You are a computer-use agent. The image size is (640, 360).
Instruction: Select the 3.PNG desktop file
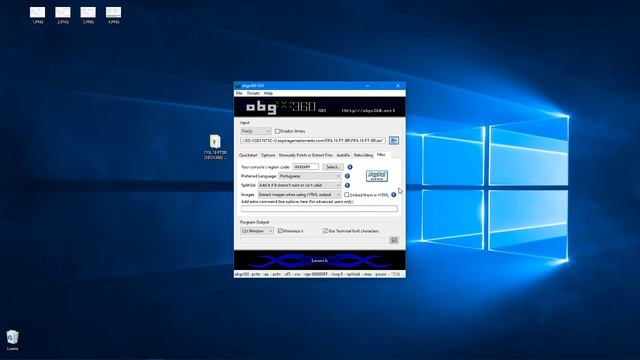(x=88, y=16)
